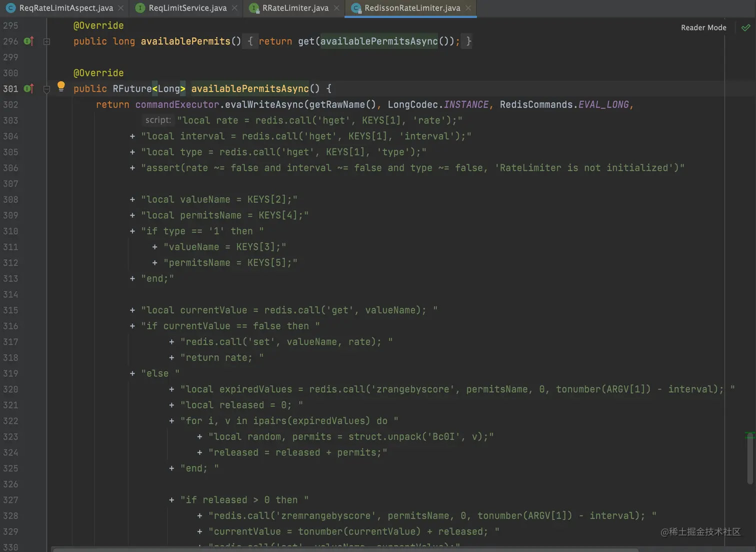Click the override gutter icon on line 296
The height and width of the screenshot is (552, 756).
[x=28, y=41]
